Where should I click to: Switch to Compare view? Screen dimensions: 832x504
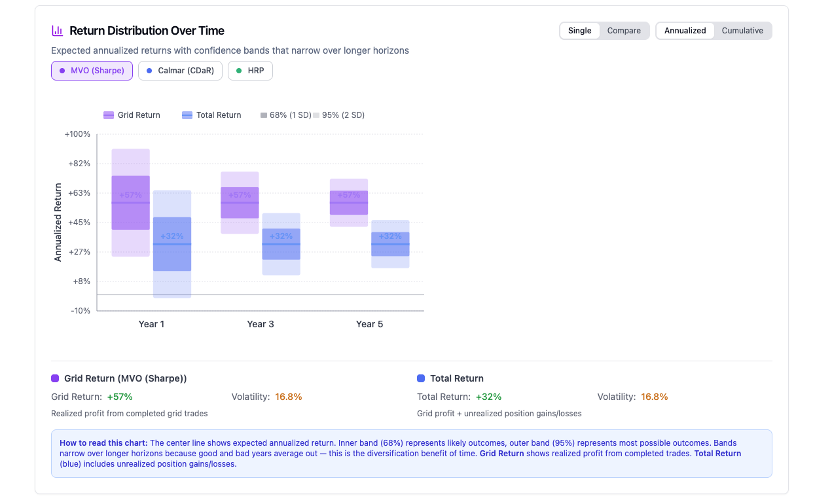[624, 31]
